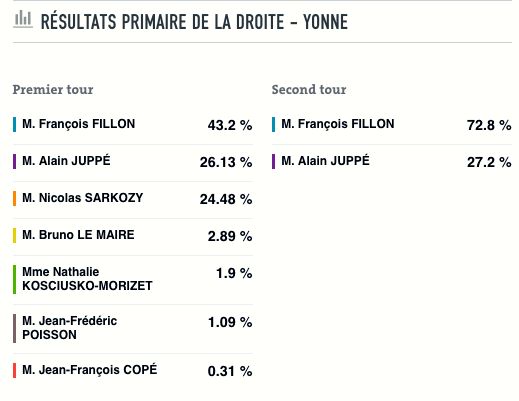Click M. Alain JUPPÉ in Second tour
The image size is (519, 401).
pos(325,161)
